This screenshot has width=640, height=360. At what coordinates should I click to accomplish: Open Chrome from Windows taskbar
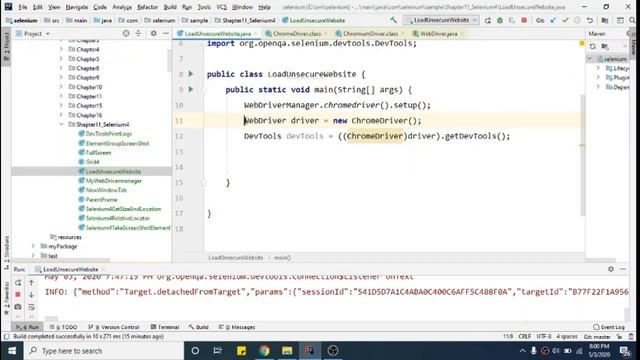(264, 351)
